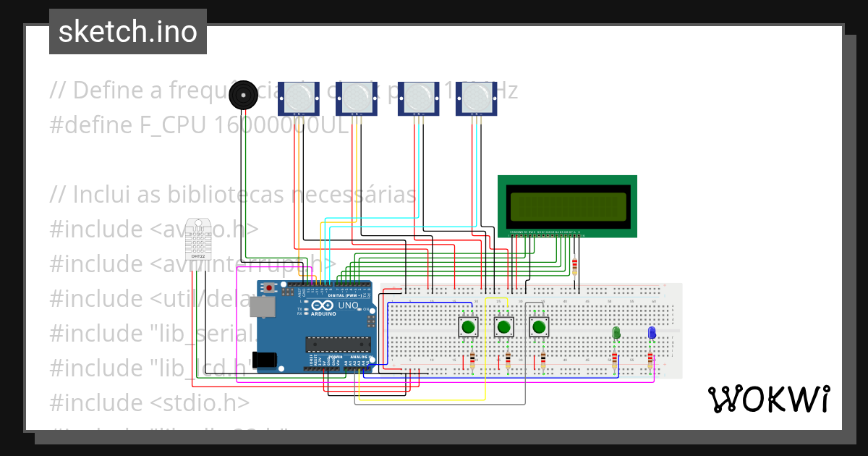Screen dimensions: 868x456
Task: Click the Wokwi logo
Action: pos(770,397)
